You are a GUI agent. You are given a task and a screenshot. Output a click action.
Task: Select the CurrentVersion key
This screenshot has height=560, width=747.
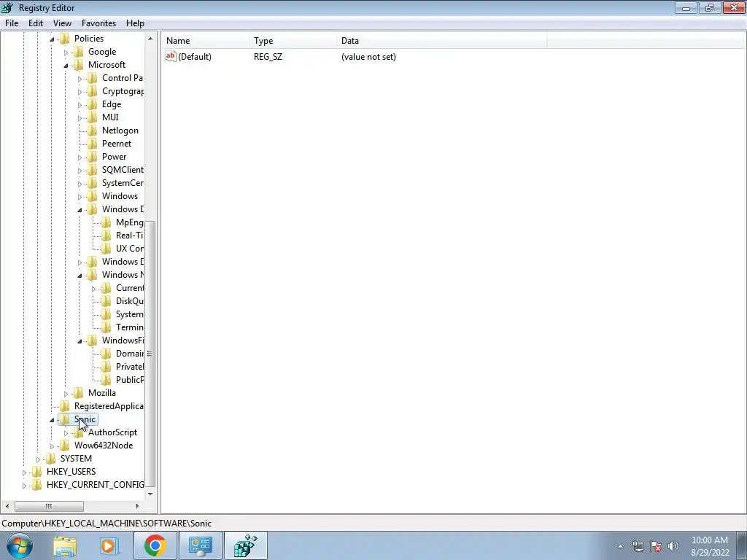[130, 288]
